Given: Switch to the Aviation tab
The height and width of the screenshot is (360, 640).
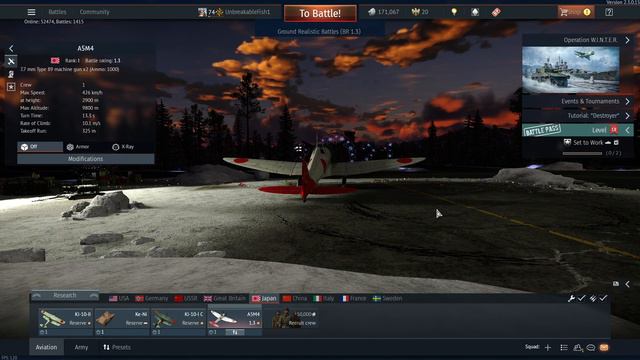Looking at the screenshot, I should click(x=47, y=347).
